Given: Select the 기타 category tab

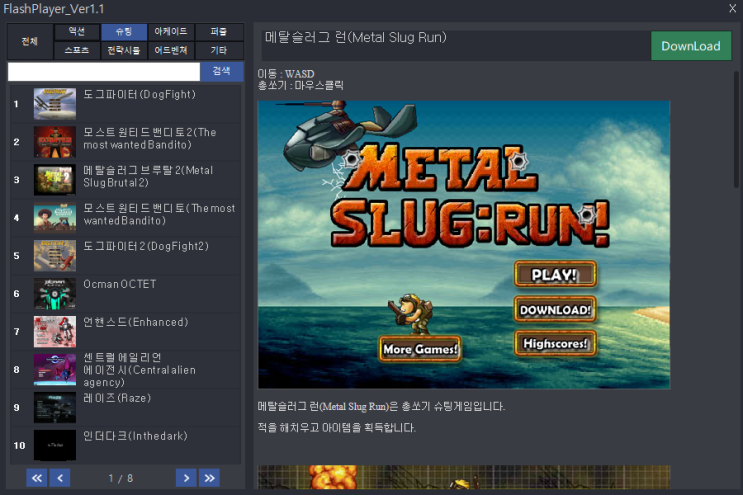Looking at the screenshot, I should [x=219, y=50].
